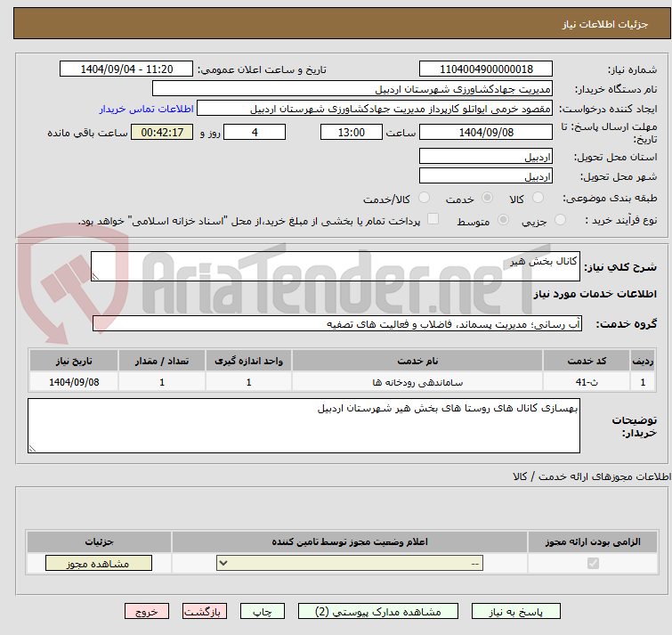672x635 pixels.
Task: Click the تعداد / مقدار column header
Action: pyautogui.click(x=162, y=361)
